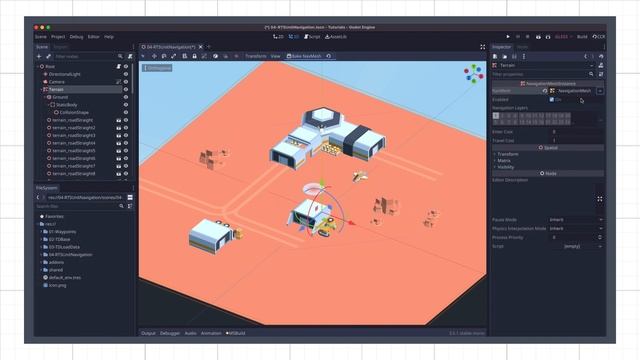
Task: Revert the NavMesh property with reset arrow
Action: coord(544,91)
